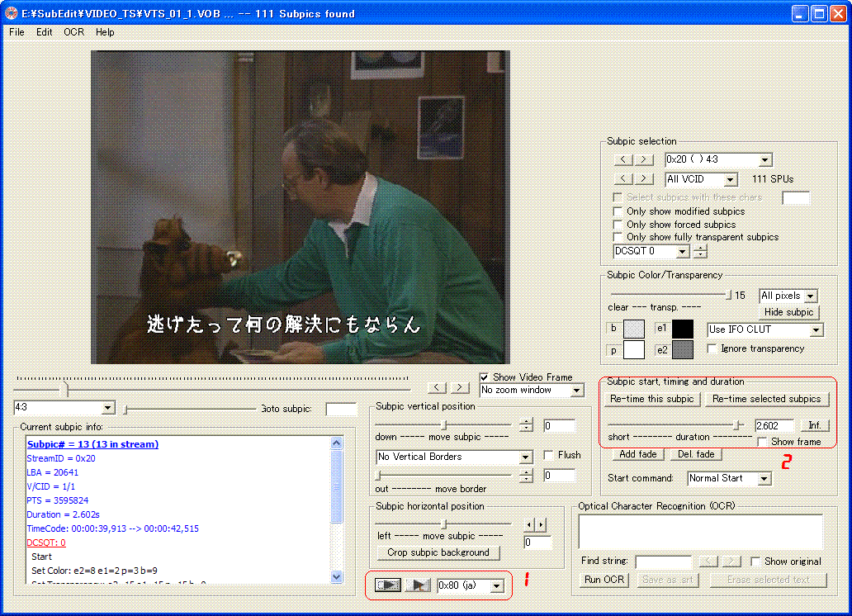The height and width of the screenshot is (616, 852).
Task: Click the horizontal position right arrow button
Action: pyautogui.click(x=541, y=524)
